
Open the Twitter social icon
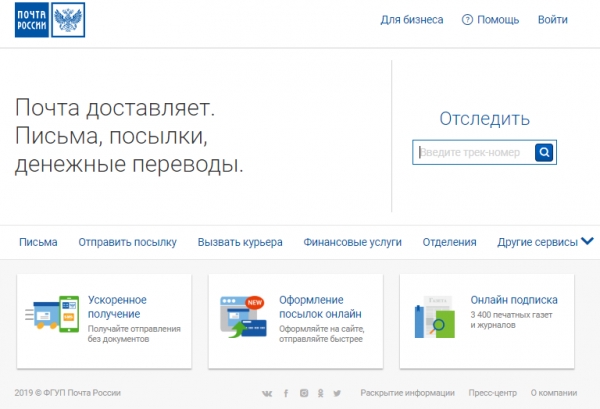pos(337,393)
